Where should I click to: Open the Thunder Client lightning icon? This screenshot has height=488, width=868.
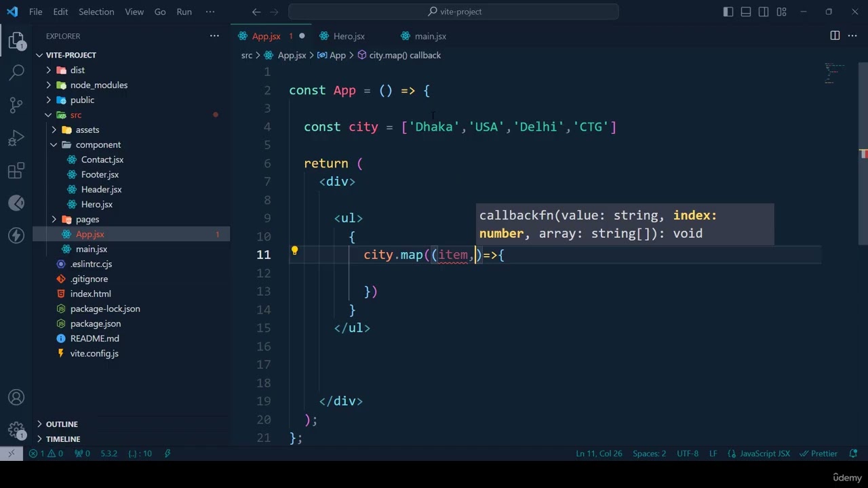16,235
